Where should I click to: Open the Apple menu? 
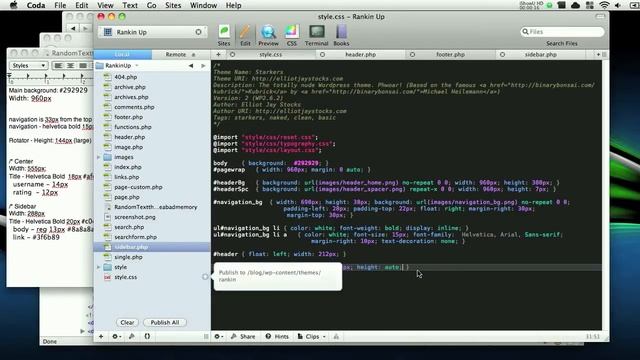(13, 5)
